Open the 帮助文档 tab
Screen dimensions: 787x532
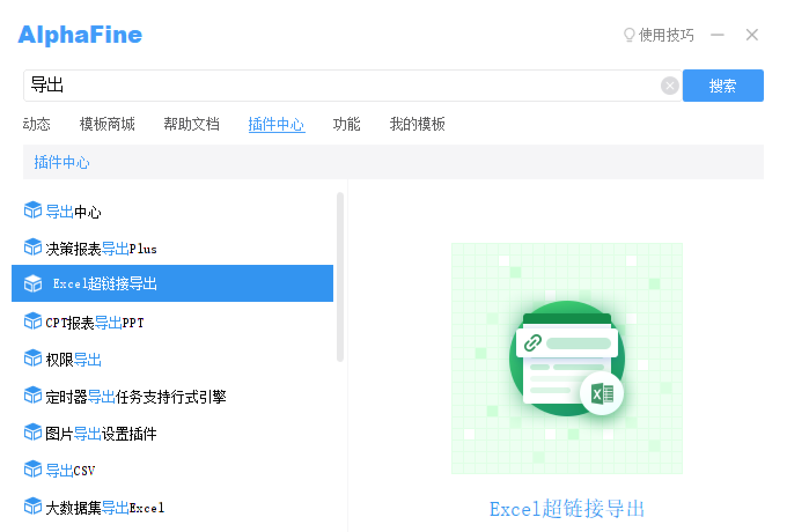click(192, 124)
